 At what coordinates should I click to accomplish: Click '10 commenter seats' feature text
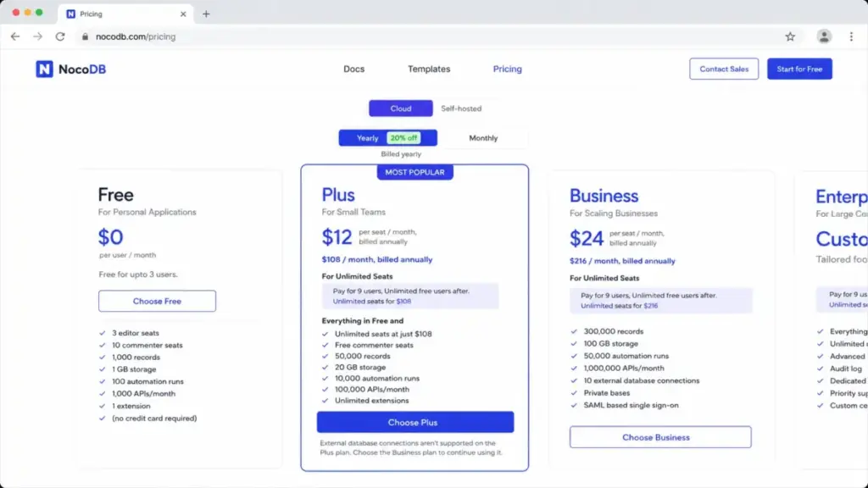[x=147, y=346]
